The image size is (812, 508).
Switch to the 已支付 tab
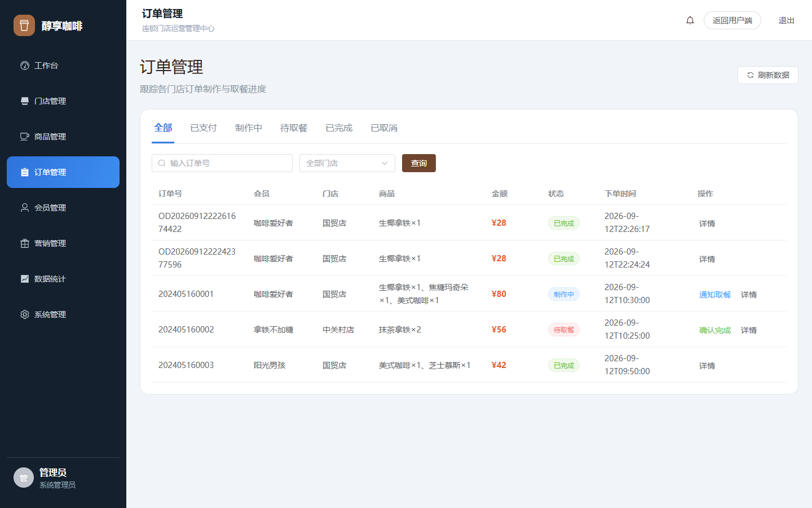click(204, 128)
